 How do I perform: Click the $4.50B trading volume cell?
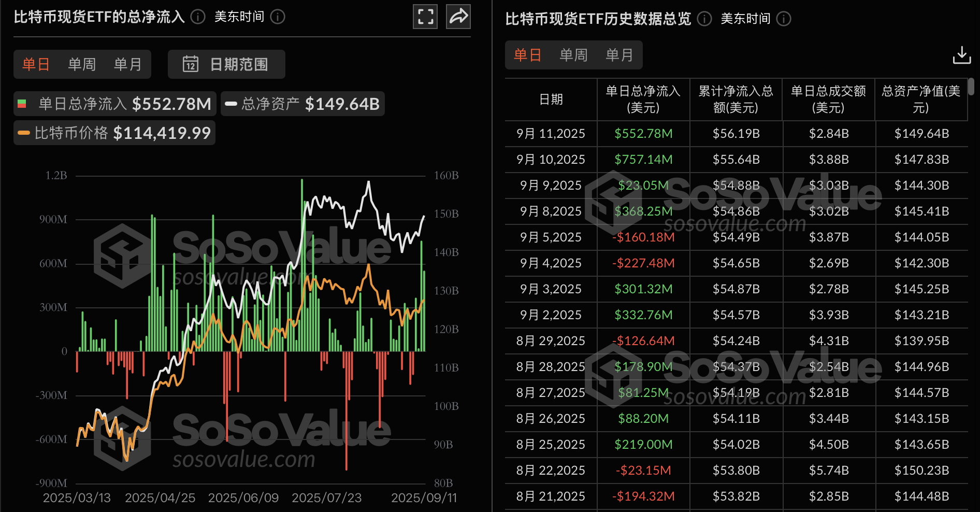(829, 445)
